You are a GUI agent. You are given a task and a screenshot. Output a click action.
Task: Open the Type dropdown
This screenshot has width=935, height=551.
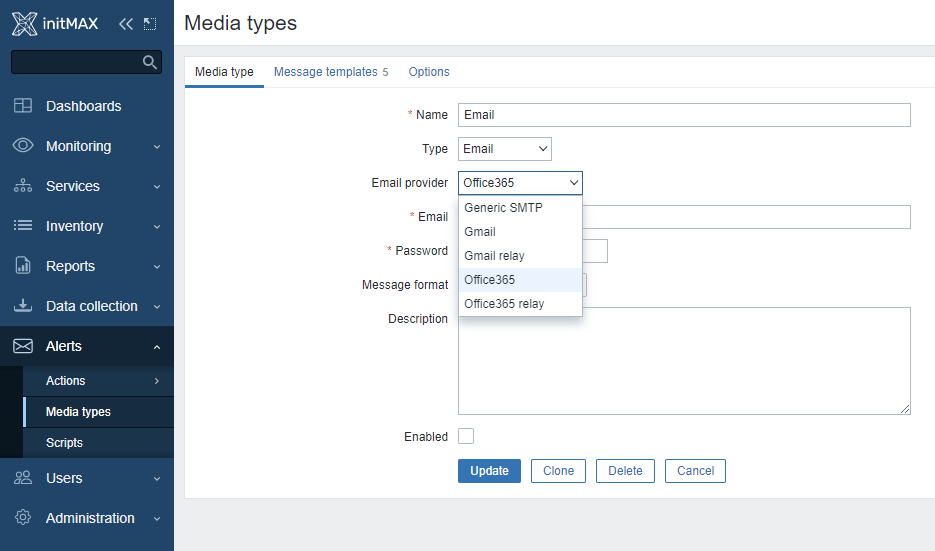[x=504, y=148]
